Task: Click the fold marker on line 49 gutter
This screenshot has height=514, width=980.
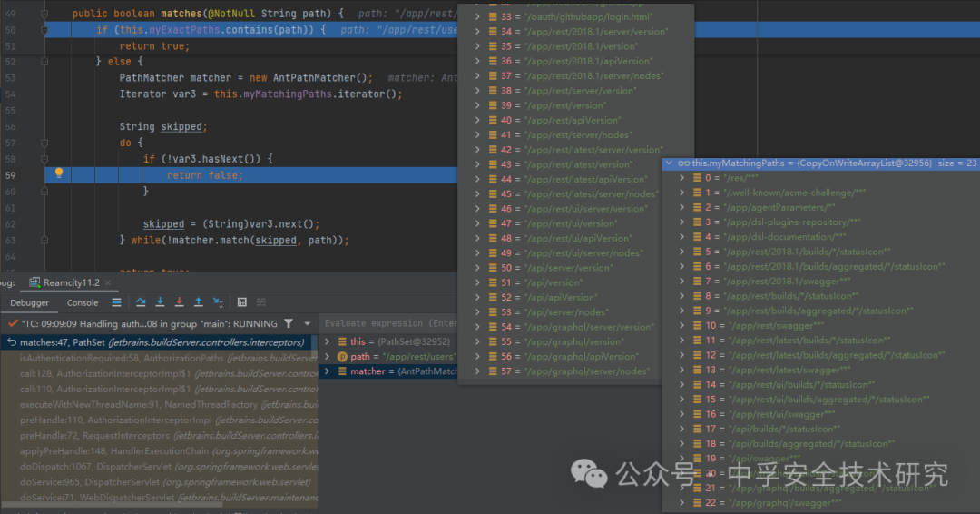Action: 44,13
